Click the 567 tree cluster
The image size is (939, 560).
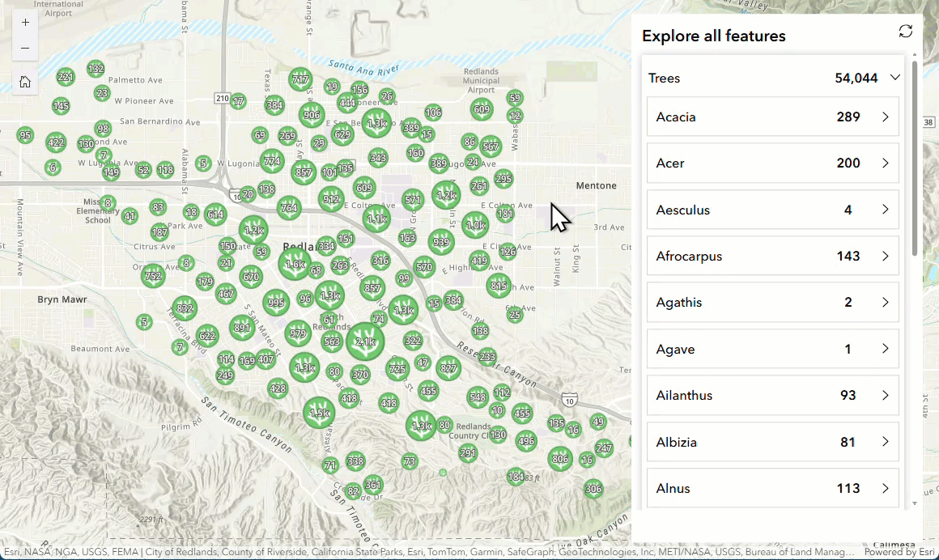(491, 146)
